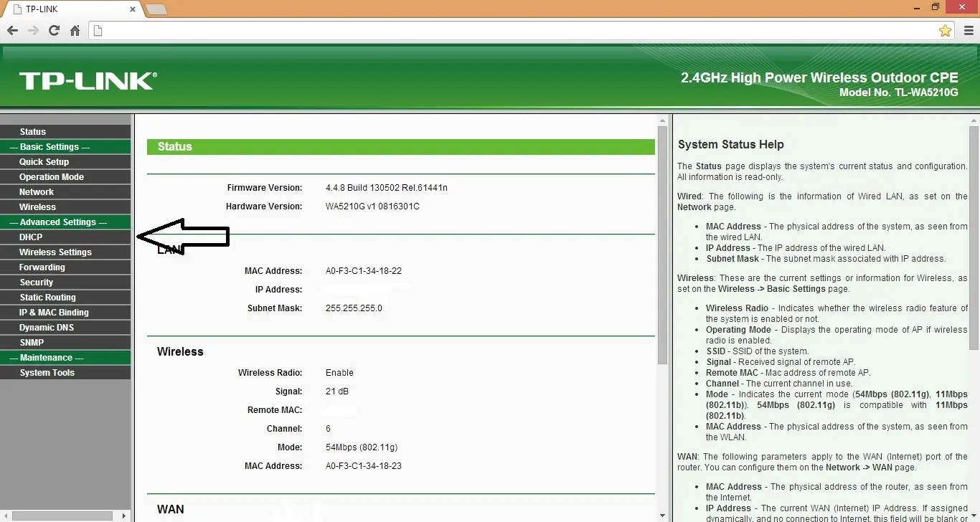980x522 pixels.
Task: Click the TP-LINK logo
Action: [x=88, y=80]
